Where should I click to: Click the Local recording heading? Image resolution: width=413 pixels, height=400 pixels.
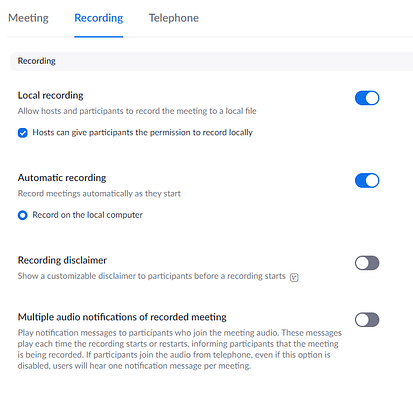coord(51,95)
